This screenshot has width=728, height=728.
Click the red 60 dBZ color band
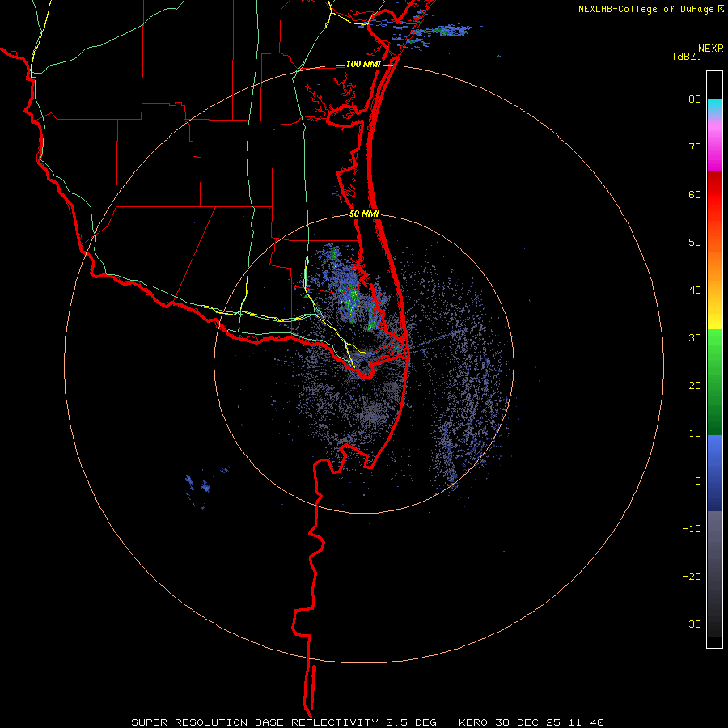714,195
